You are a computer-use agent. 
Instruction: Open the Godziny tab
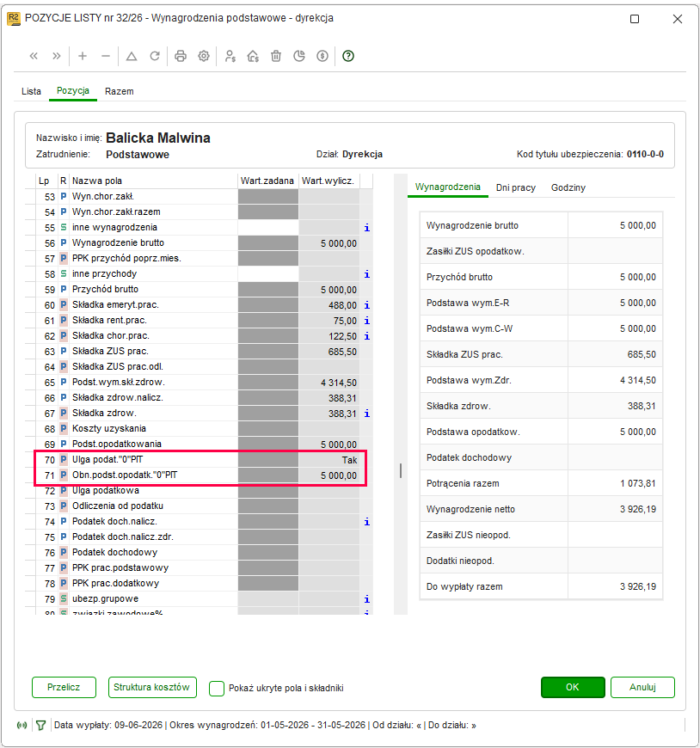pos(568,187)
